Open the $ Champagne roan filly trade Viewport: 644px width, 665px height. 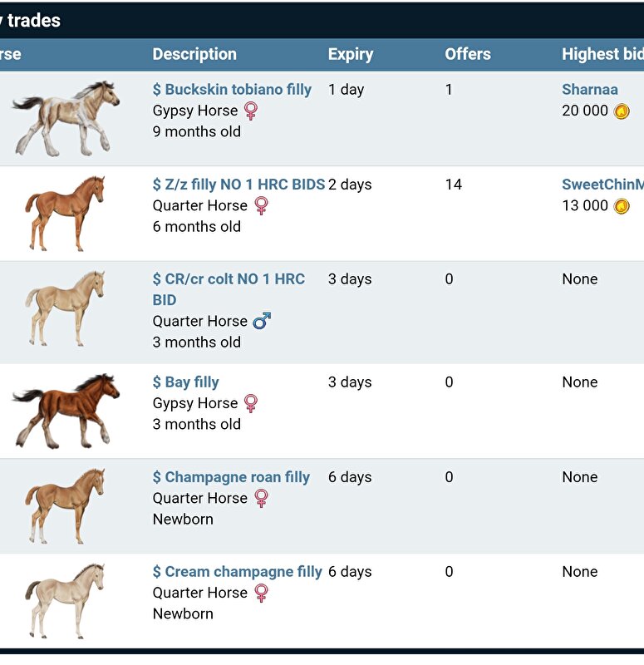click(x=231, y=477)
